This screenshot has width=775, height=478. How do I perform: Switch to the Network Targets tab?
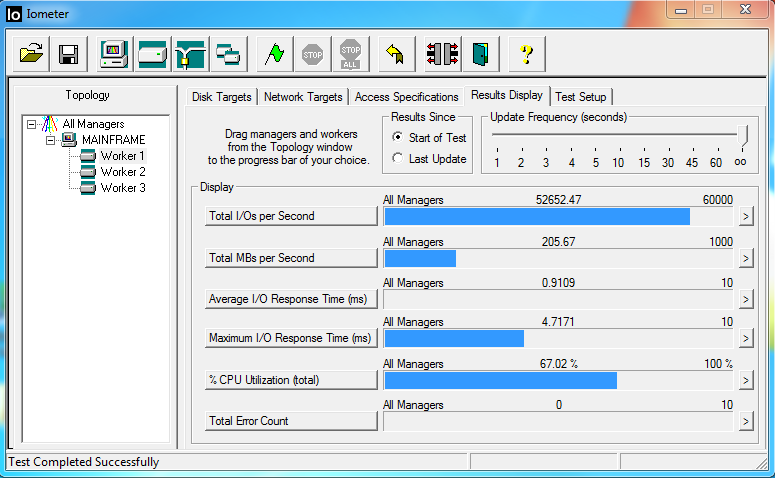click(x=303, y=97)
